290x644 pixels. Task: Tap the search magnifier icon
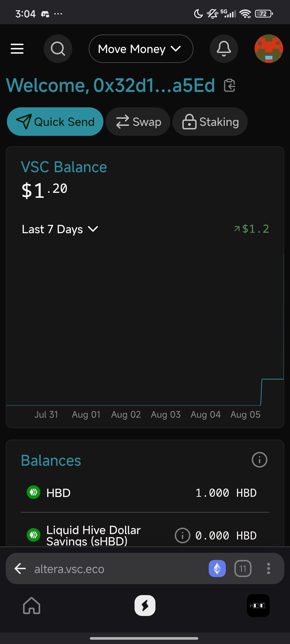pos(58,49)
